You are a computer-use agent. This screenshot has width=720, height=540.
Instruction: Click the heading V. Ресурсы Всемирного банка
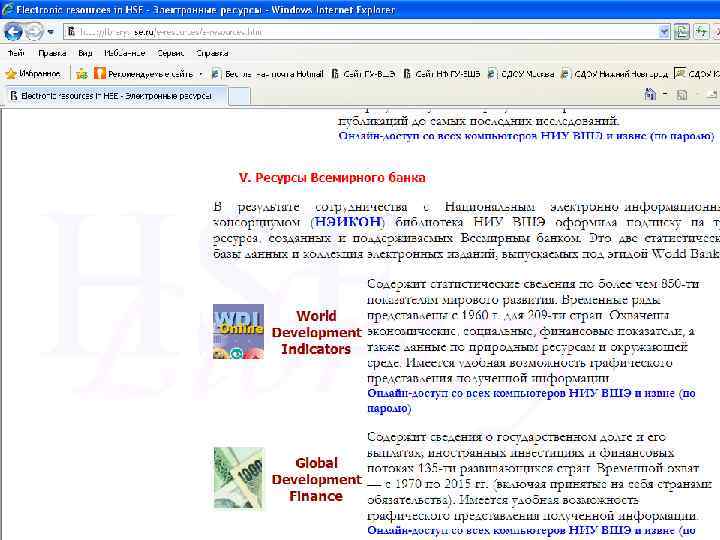tap(332, 178)
